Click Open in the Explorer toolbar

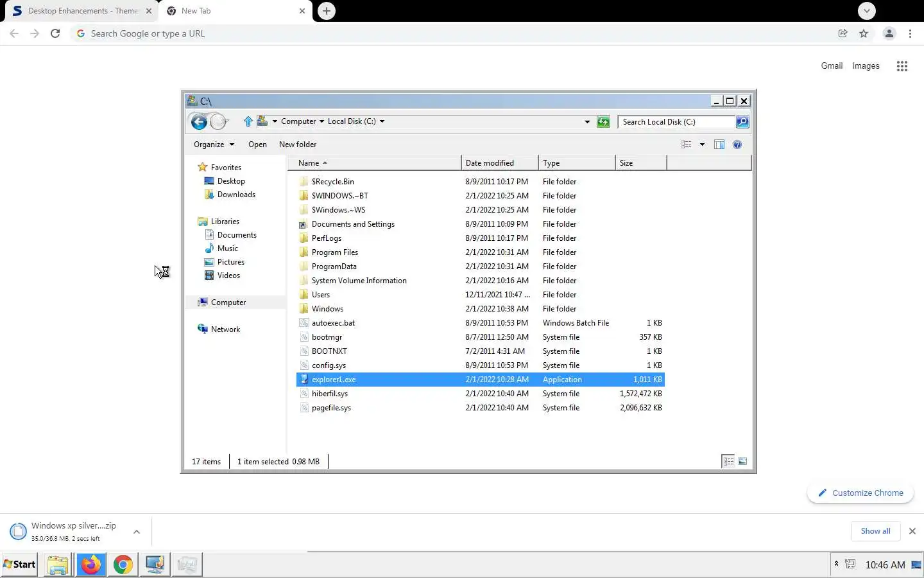coord(257,144)
